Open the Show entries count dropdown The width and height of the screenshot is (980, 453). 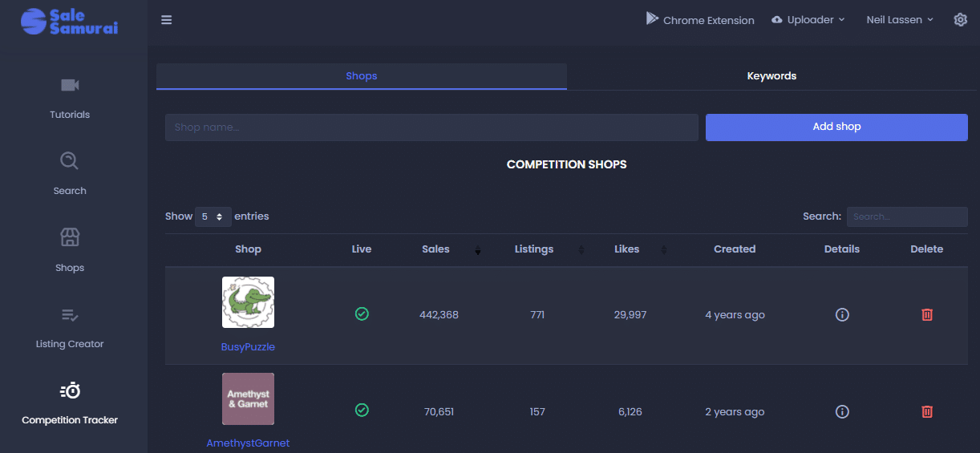[x=213, y=216]
